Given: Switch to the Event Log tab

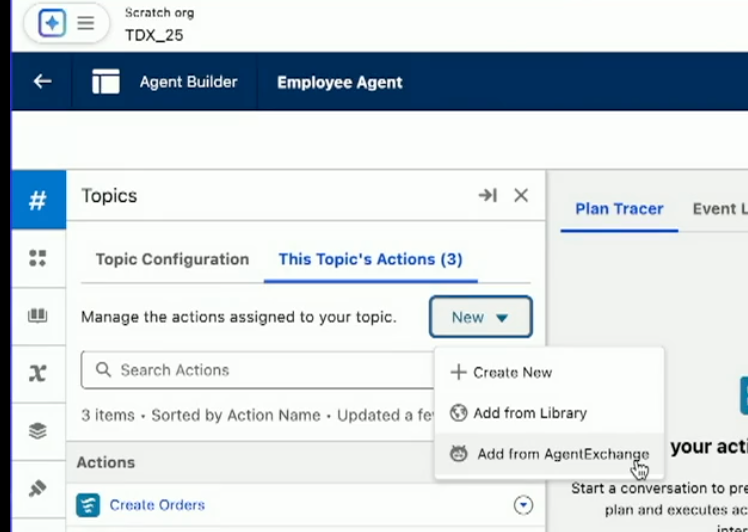Looking at the screenshot, I should pyautogui.click(x=720, y=209).
